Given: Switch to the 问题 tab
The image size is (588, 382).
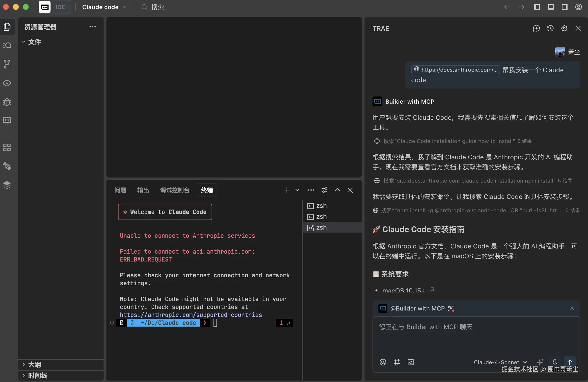Looking at the screenshot, I should [120, 190].
